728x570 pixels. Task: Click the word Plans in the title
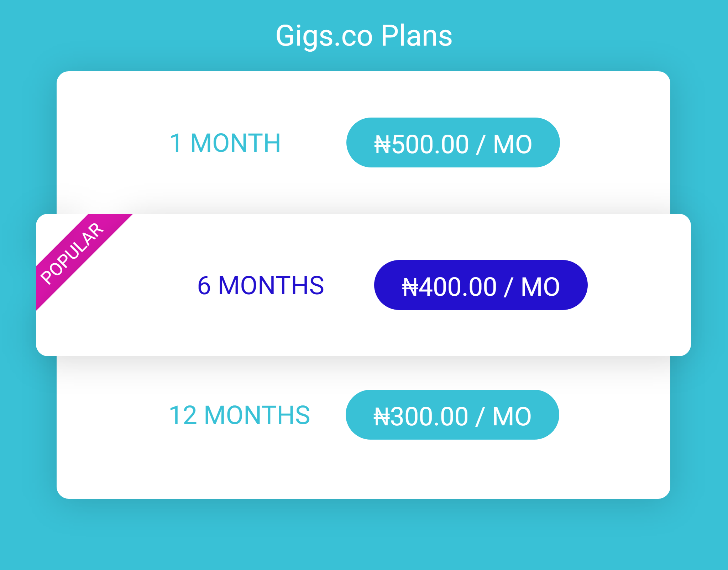click(x=417, y=36)
